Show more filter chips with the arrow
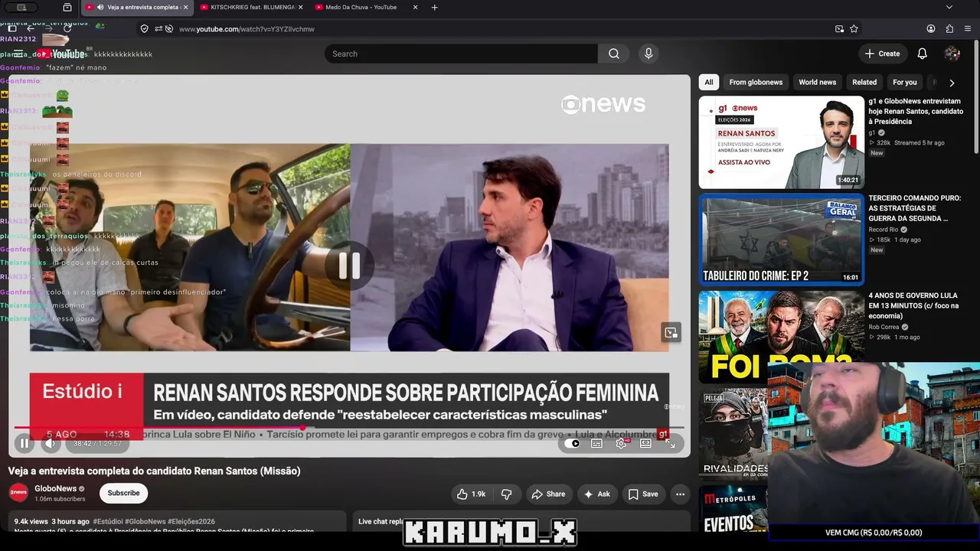Image resolution: width=980 pixels, height=551 pixels. [x=952, y=83]
